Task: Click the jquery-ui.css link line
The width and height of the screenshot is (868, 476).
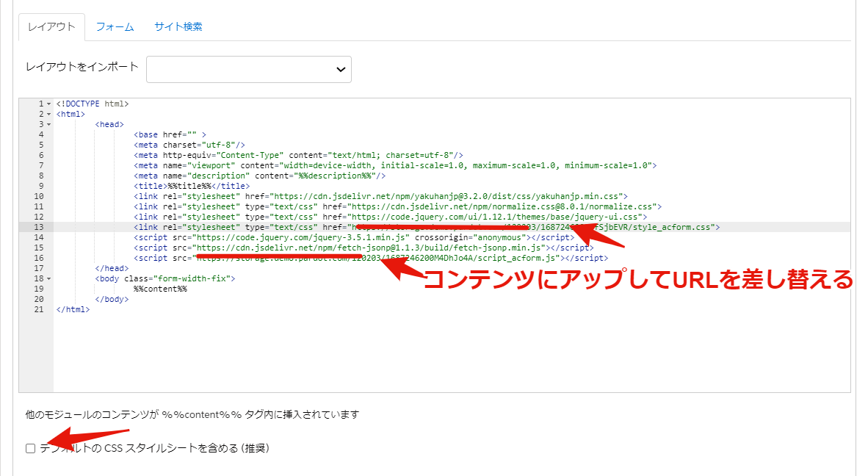Action: (390, 217)
